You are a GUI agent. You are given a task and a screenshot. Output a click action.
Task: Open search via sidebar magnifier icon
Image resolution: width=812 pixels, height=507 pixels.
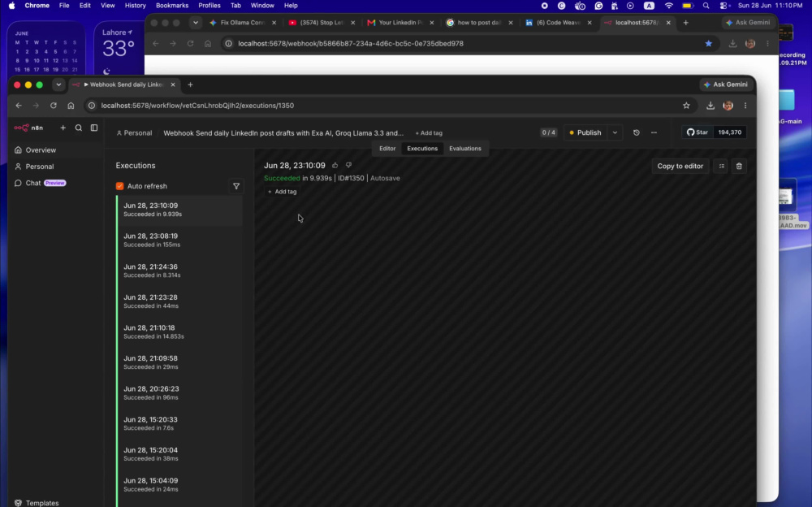click(79, 128)
